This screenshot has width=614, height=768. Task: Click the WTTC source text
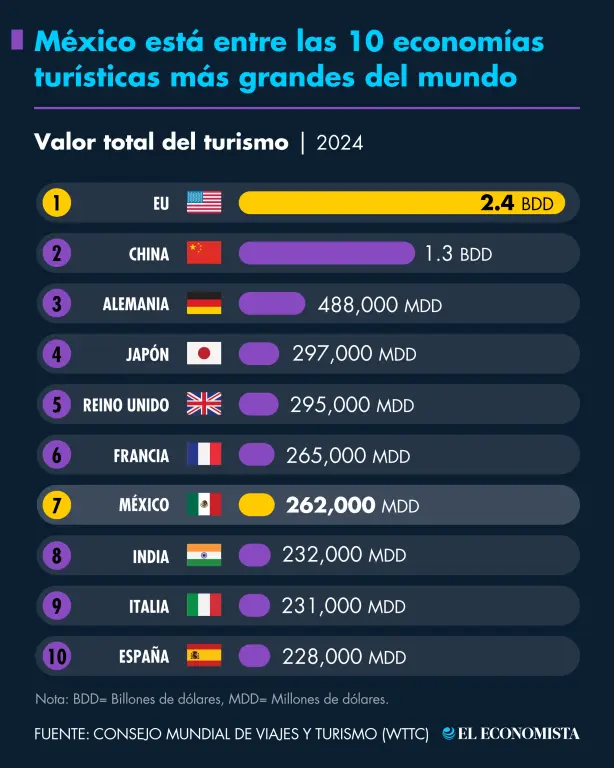(231, 734)
